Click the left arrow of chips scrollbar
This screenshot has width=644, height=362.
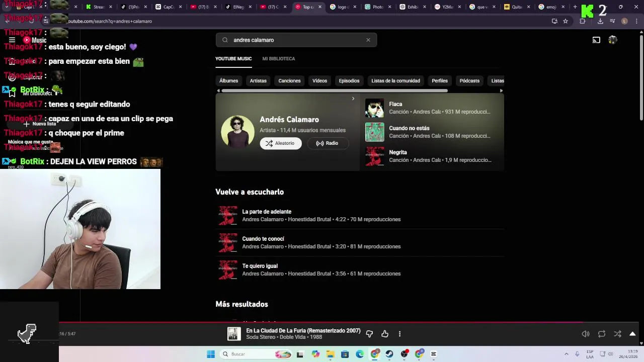click(x=218, y=91)
